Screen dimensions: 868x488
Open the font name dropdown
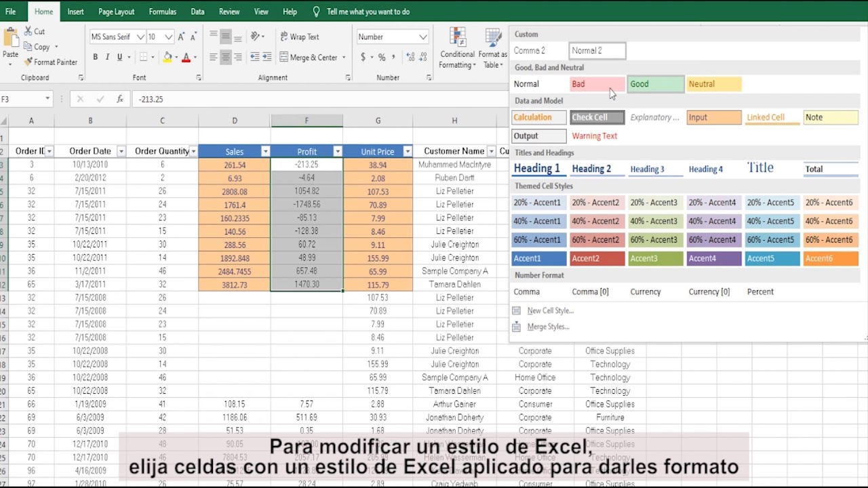[x=140, y=37]
